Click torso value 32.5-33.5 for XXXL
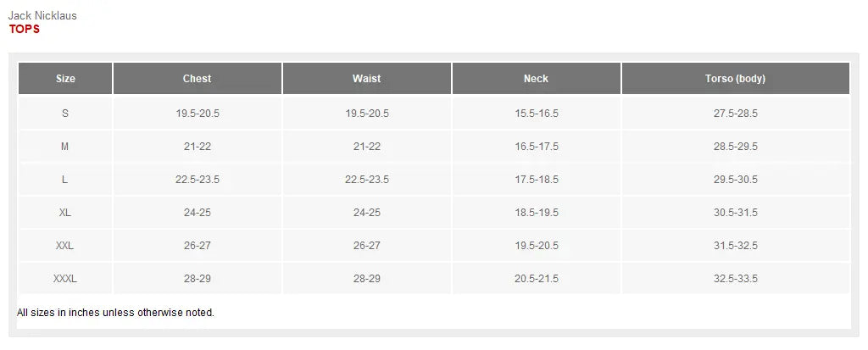This screenshot has height=350, width=868. point(735,279)
